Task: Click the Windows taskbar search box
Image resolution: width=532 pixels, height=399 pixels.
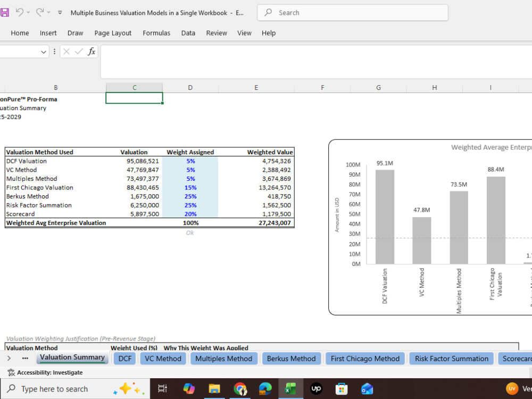Action: tap(76, 389)
